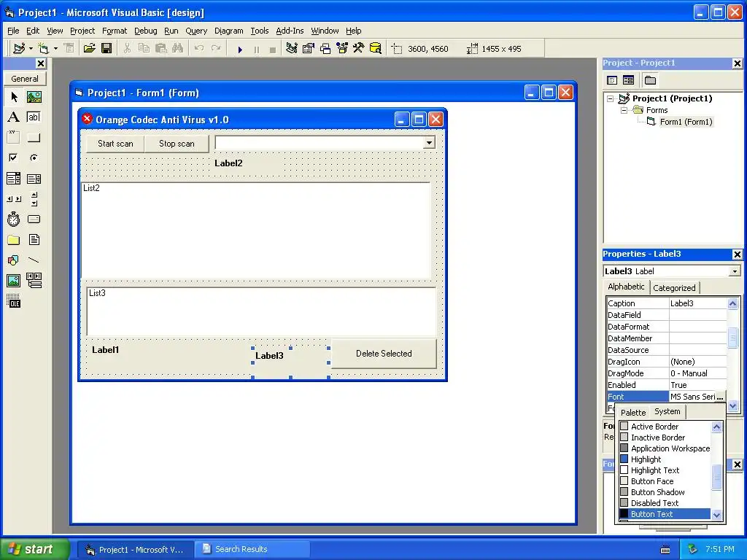This screenshot has width=747, height=560.
Task: Open the combo box dropdown on the form
Action: coord(429,143)
